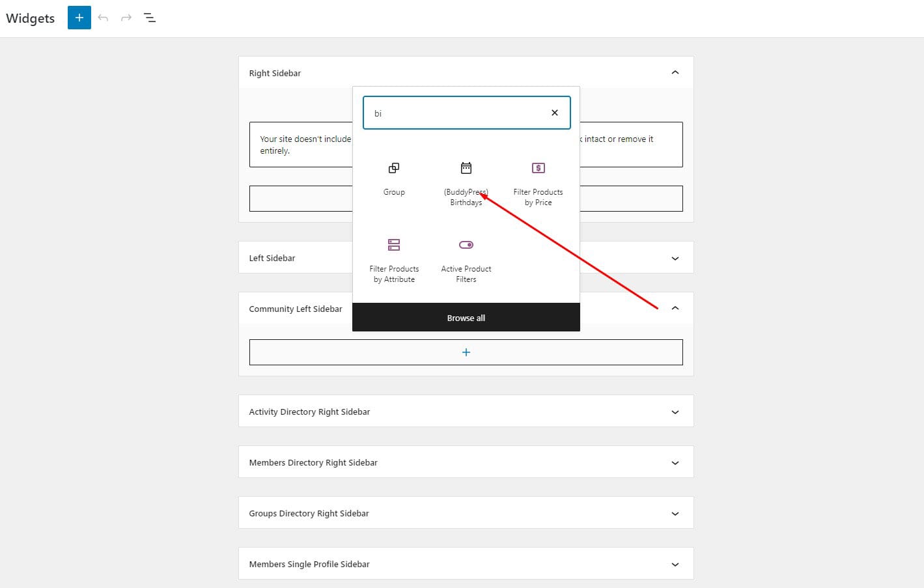Expand the Left Sidebar panel
The image size is (924, 588).
coord(675,259)
